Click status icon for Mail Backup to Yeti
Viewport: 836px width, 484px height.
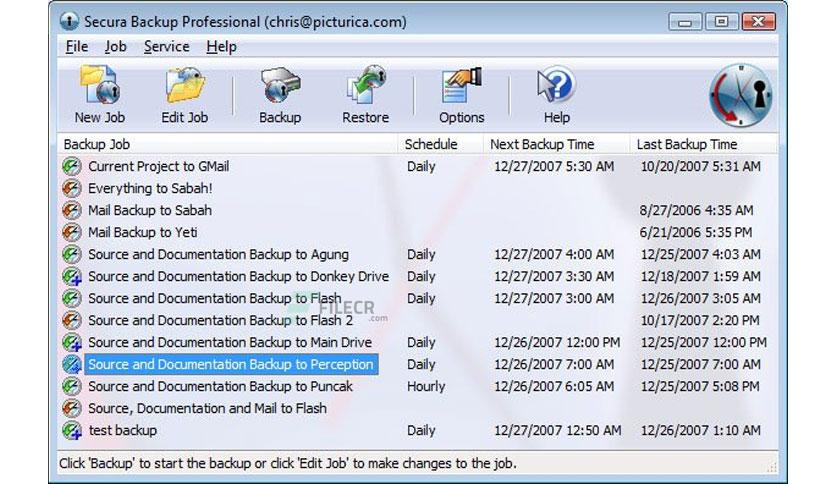point(71,232)
